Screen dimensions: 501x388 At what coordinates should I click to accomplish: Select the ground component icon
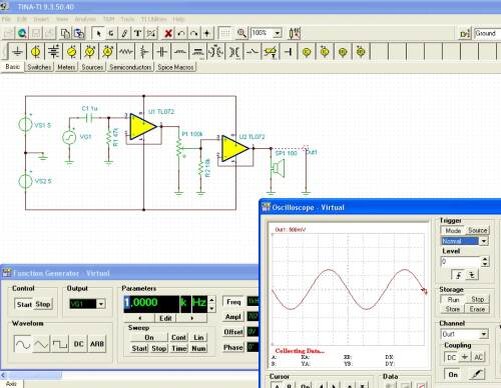17,52
